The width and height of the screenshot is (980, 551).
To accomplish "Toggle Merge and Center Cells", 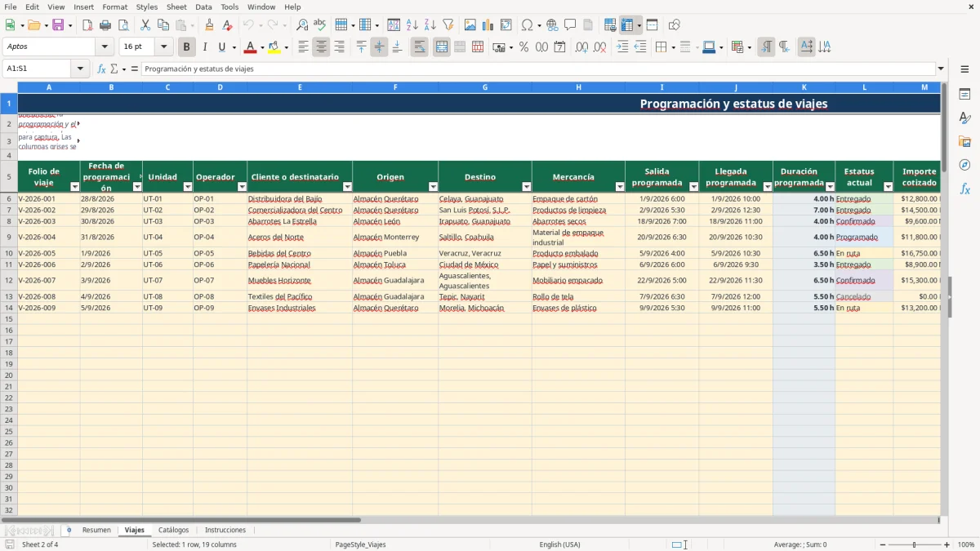I will (442, 47).
